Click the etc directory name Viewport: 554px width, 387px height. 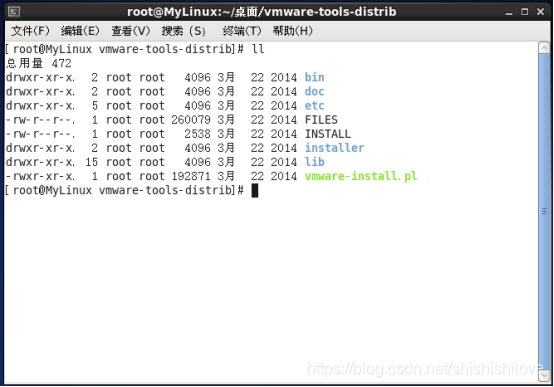coord(314,106)
